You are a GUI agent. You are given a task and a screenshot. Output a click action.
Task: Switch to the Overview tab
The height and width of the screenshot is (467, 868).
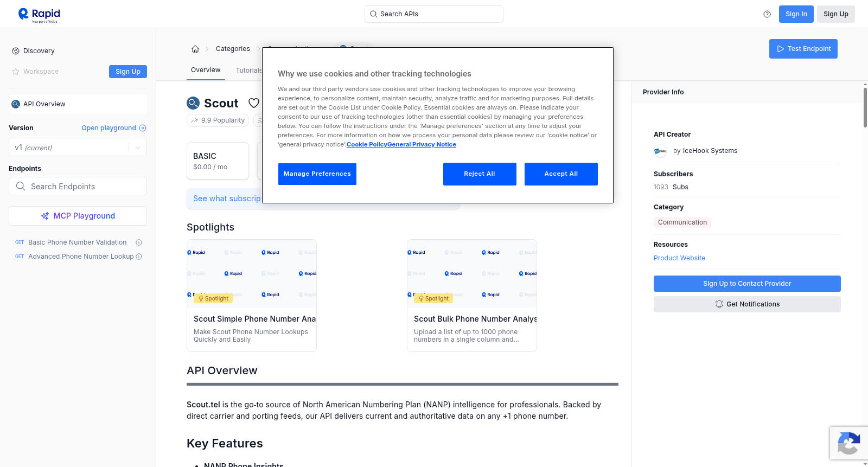[206, 71]
